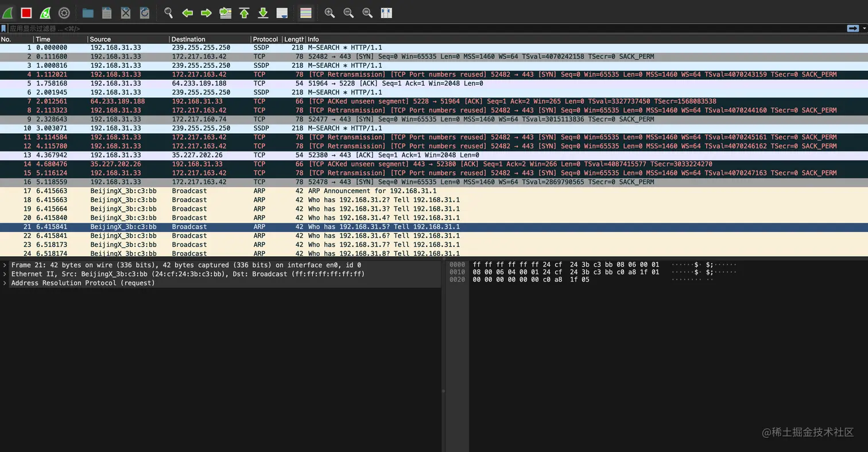Screen dimensions: 868x452
Task: Sort by the Length column header
Action: point(294,39)
